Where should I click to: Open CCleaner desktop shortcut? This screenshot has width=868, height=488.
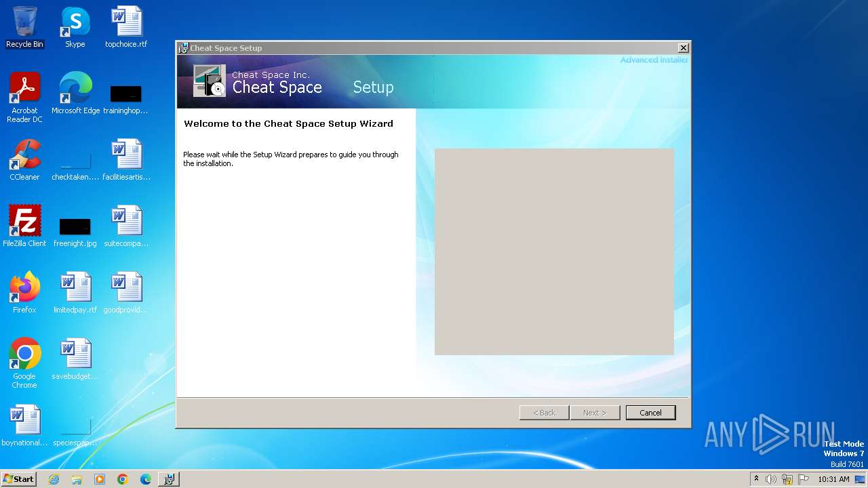[x=24, y=160]
